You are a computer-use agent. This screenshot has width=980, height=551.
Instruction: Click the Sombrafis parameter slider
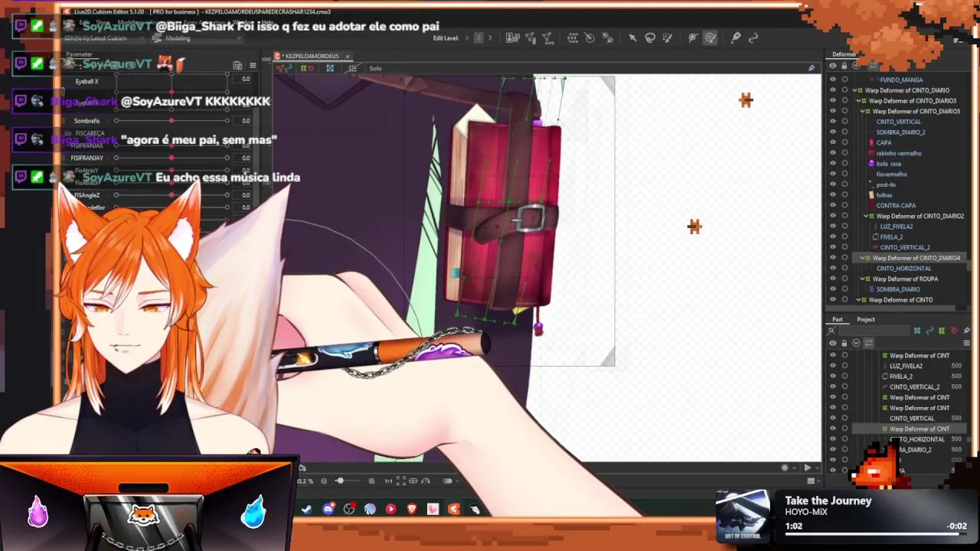172,120
